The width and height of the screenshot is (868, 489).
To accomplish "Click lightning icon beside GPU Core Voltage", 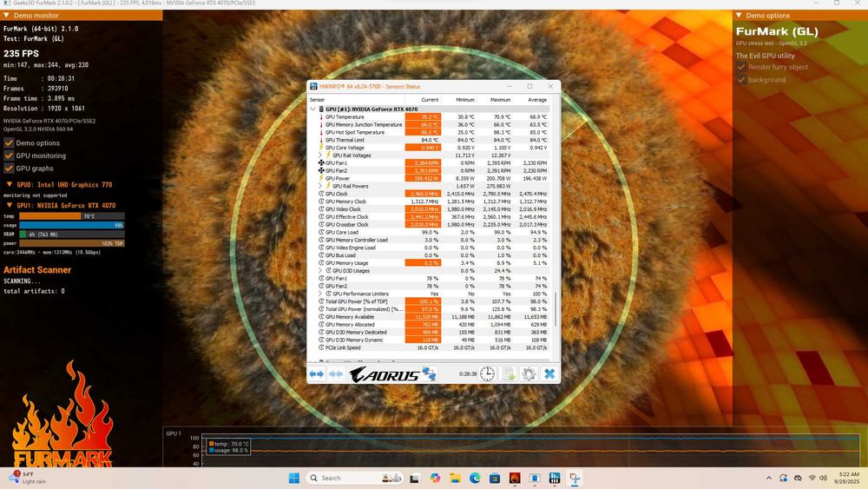I will click(x=321, y=148).
